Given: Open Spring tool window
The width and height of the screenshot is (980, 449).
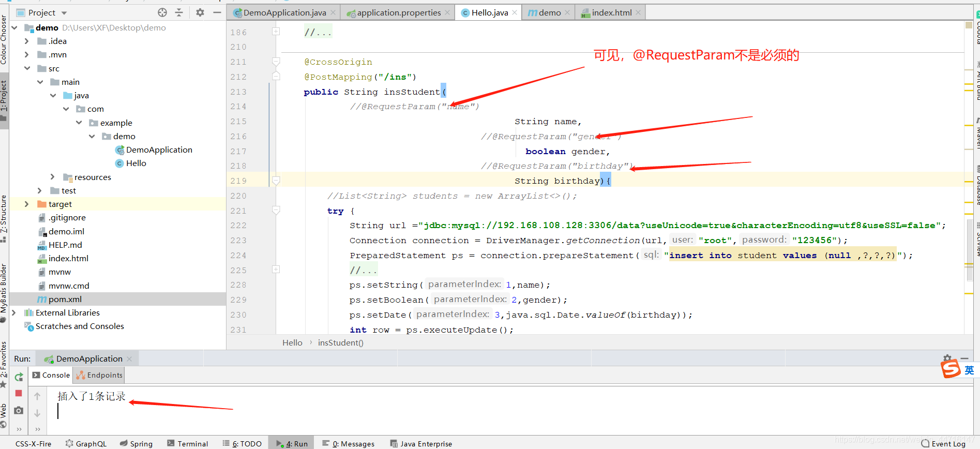Looking at the screenshot, I should 136,444.
